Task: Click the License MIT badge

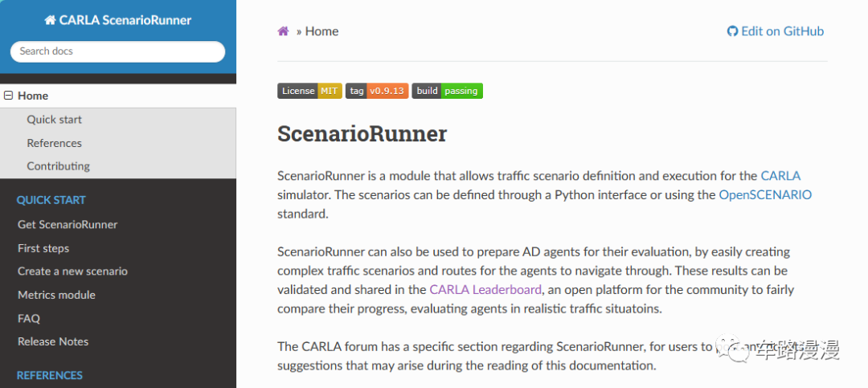Action: [309, 91]
